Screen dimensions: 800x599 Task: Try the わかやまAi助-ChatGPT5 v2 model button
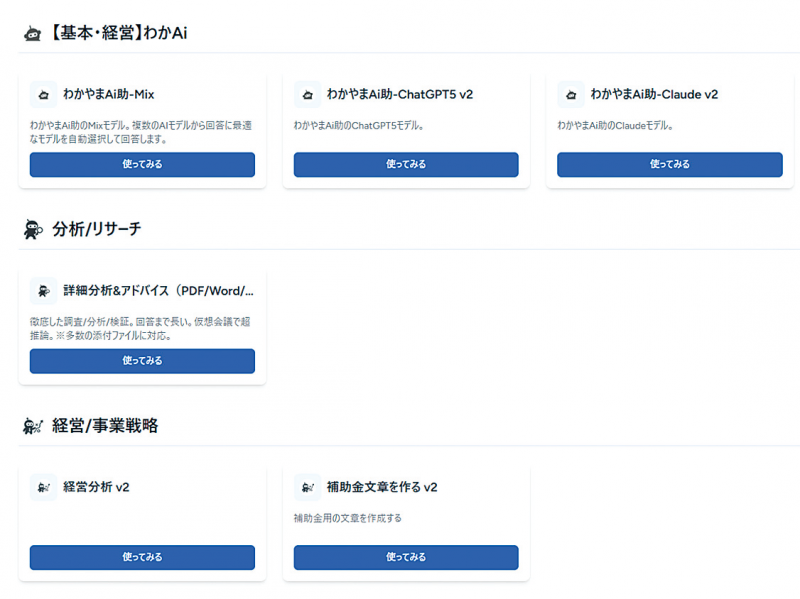point(406,164)
